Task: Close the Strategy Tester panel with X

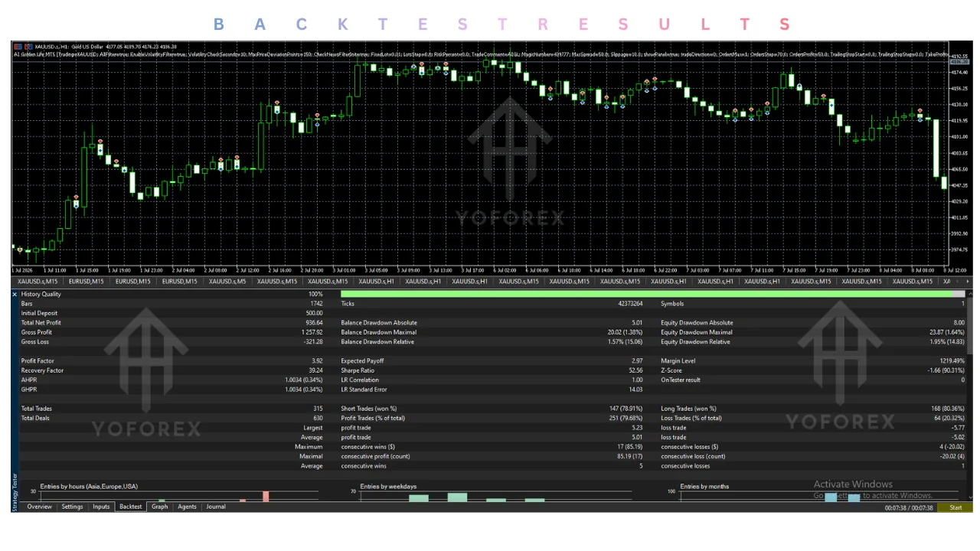Action: pyautogui.click(x=15, y=294)
